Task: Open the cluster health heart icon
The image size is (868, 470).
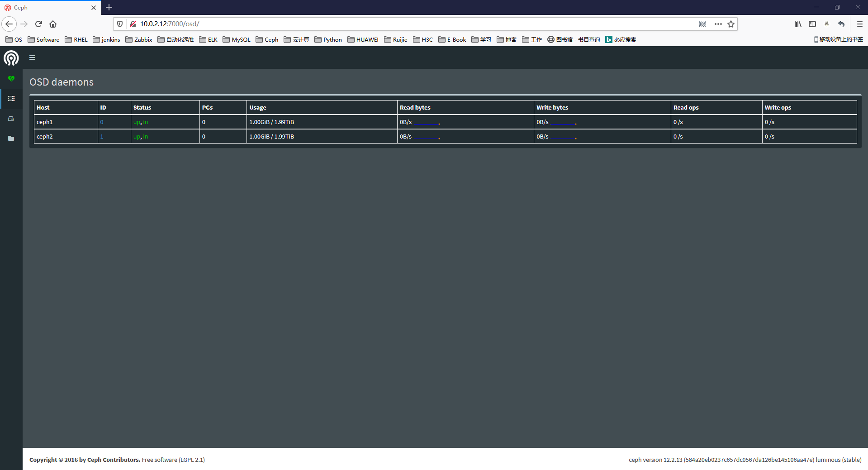Action: coord(11,79)
